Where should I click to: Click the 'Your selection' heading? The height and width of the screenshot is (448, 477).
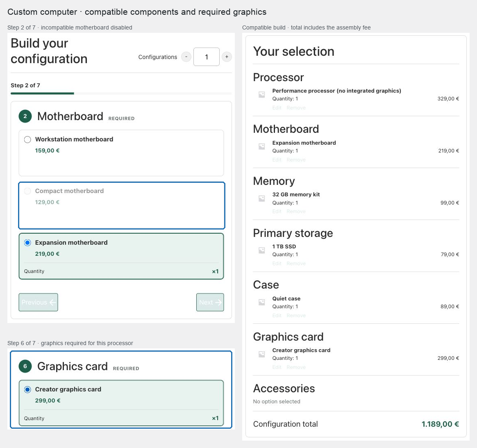pyautogui.click(x=293, y=51)
